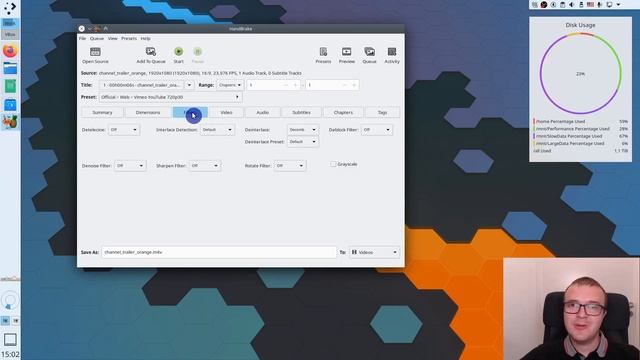
Task: Open the Rotate Filter dropdown
Action: pos(290,166)
